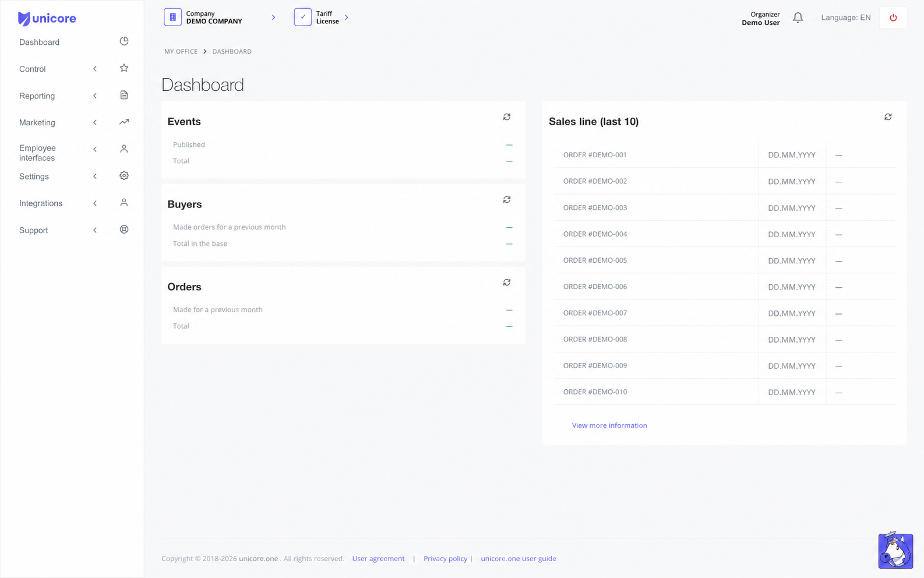Image resolution: width=924 pixels, height=578 pixels.
Task: Click the Company building icon
Action: [x=172, y=17]
